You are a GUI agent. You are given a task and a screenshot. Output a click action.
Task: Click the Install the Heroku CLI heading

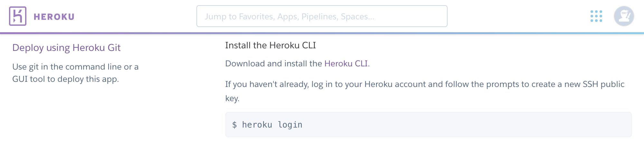coord(270,45)
